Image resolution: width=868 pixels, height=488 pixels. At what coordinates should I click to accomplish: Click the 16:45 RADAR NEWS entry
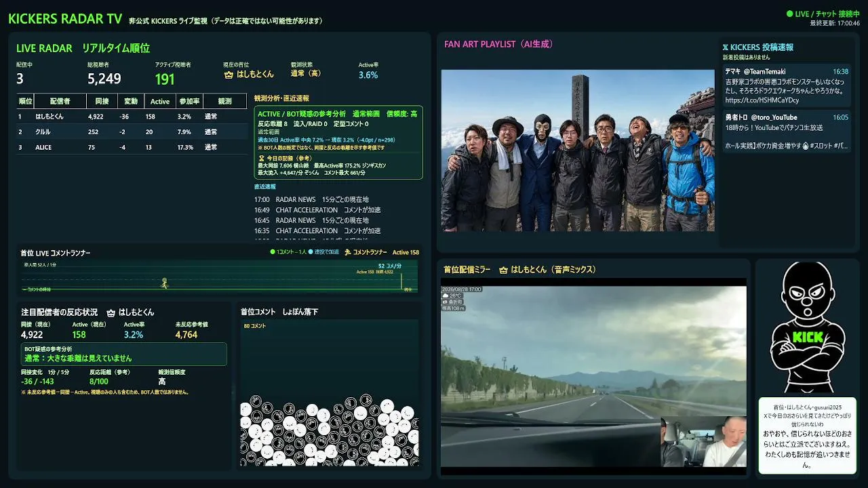[x=312, y=220]
